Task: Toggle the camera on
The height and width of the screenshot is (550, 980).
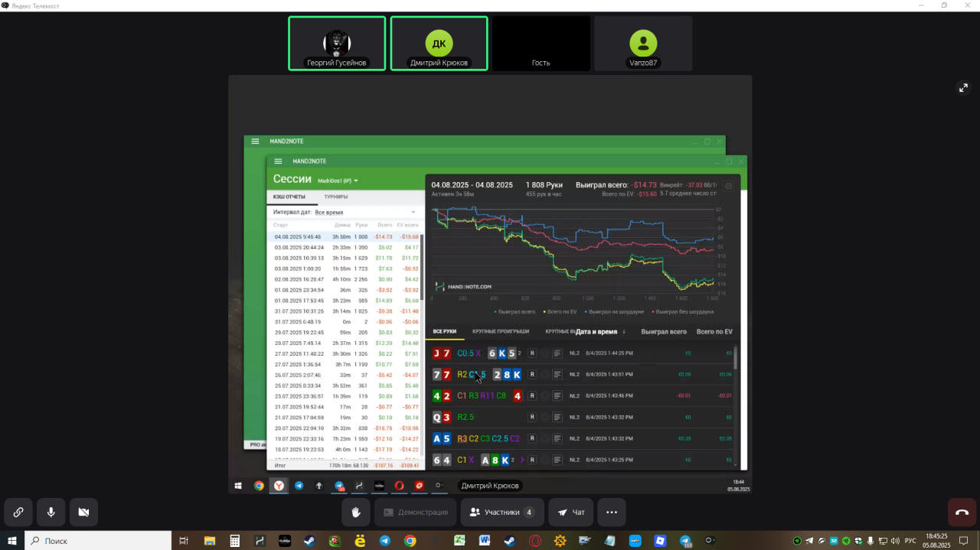Action: tap(84, 513)
